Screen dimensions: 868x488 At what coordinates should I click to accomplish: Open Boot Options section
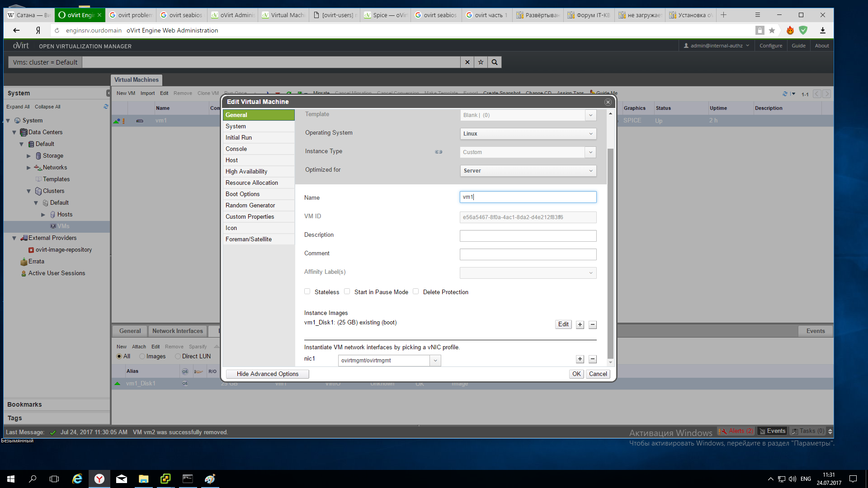pos(259,194)
